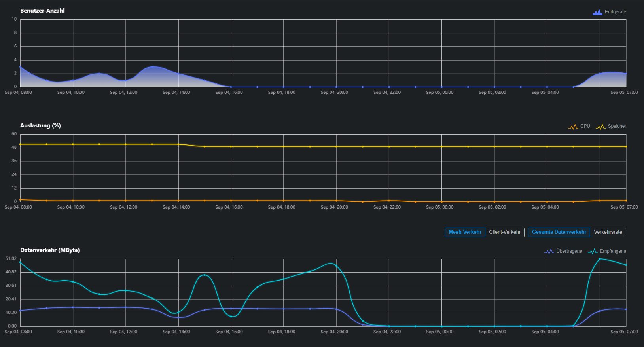Image resolution: width=644 pixels, height=347 pixels.
Task: Click the Datenverkehr (MByte) chart title
Action: pos(50,250)
